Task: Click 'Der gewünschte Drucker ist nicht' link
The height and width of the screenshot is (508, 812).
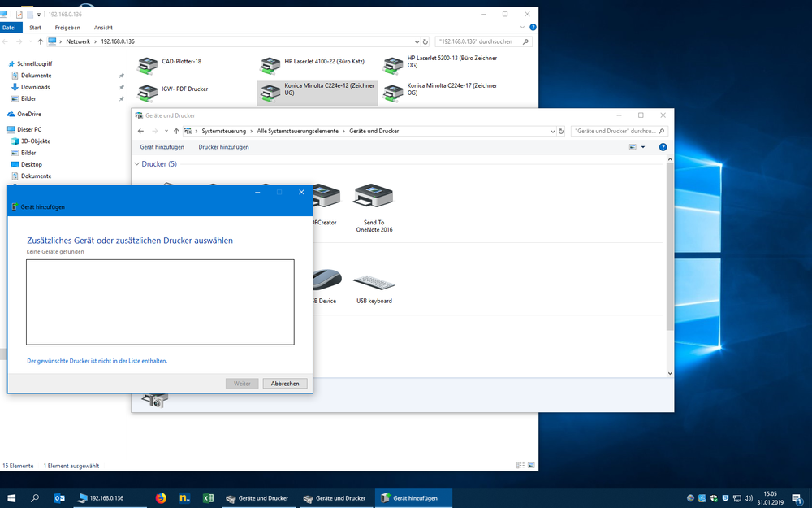Action: [97, 360]
